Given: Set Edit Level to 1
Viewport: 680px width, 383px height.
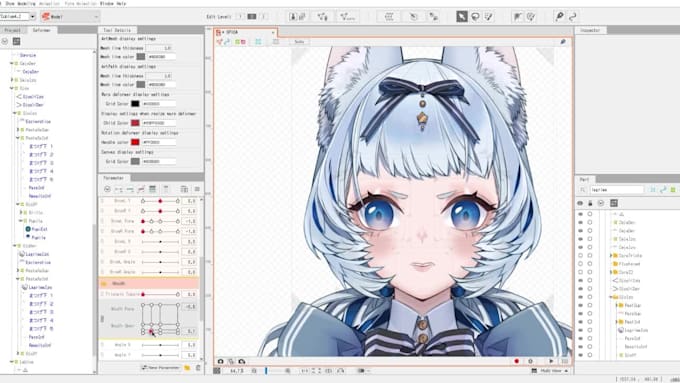Looking at the screenshot, I should tap(240, 16).
